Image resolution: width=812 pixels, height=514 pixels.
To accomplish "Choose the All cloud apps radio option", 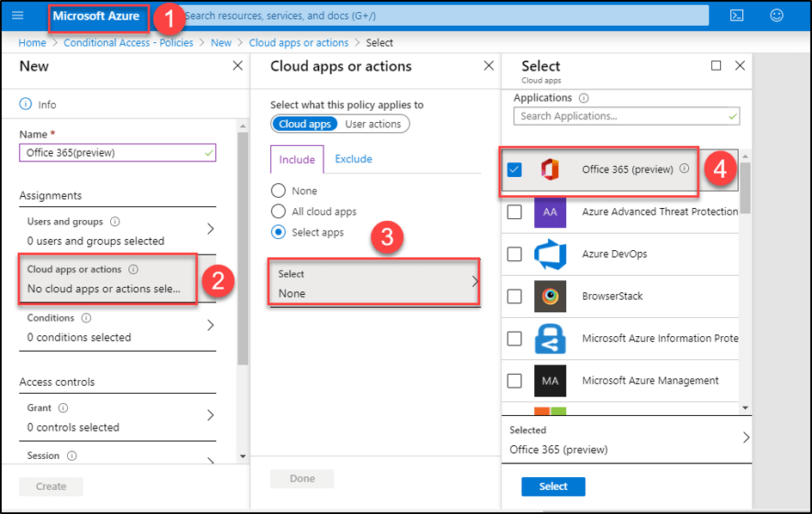I will [278, 211].
